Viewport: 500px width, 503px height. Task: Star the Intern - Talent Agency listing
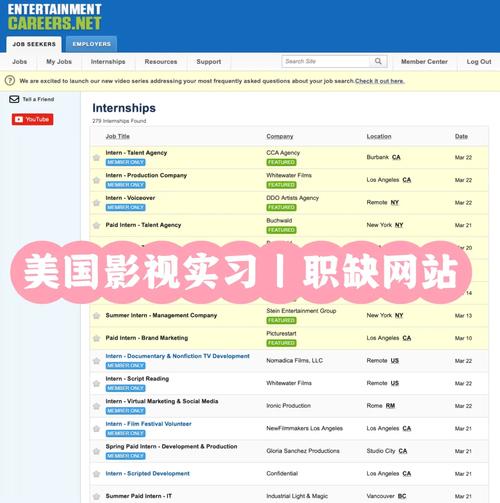click(96, 158)
